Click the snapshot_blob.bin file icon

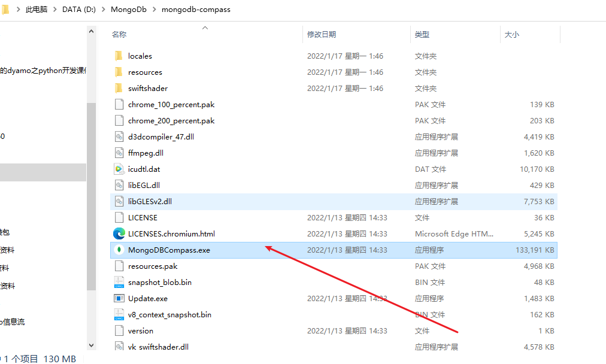pos(119,283)
